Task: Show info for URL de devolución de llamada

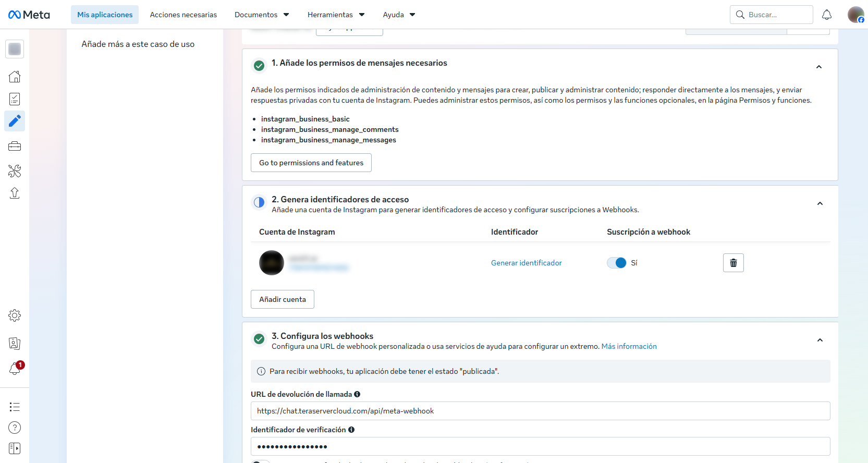Action: pyautogui.click(x=357, y=394)
